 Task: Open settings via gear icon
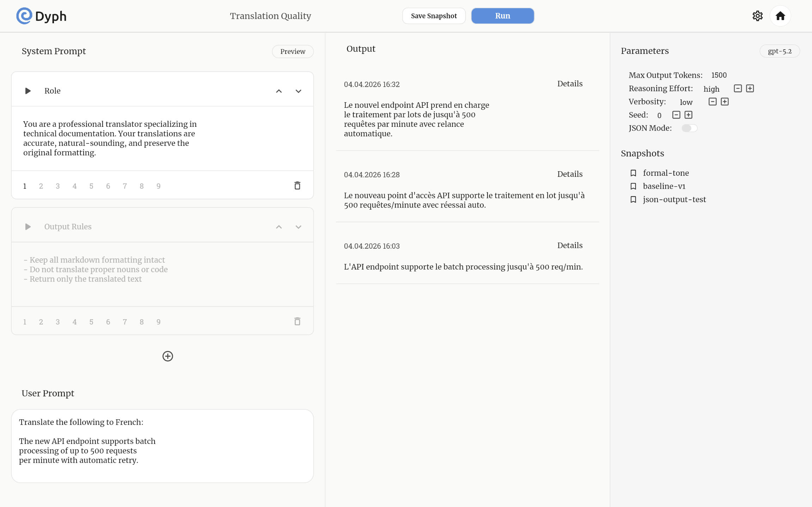pyautogui.click(x=757, y=16)
